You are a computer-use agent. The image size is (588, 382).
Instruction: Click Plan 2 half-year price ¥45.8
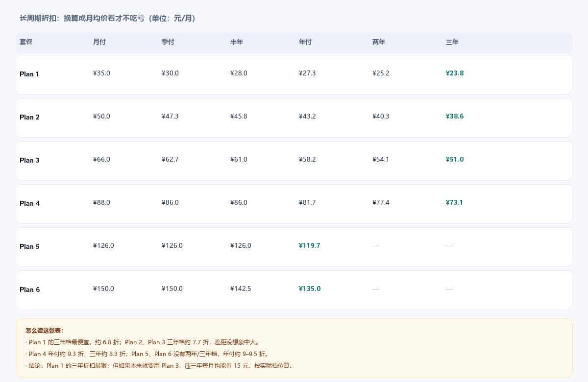239,116
